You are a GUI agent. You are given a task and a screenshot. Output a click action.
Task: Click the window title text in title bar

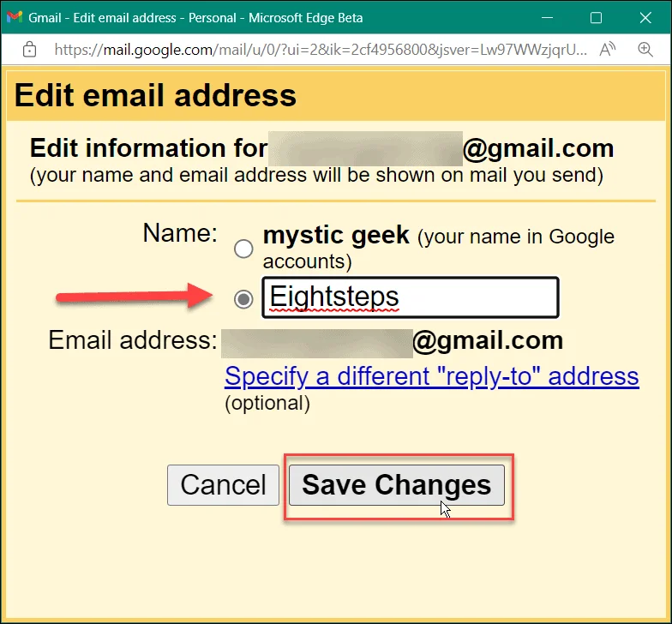click(195, 17)
